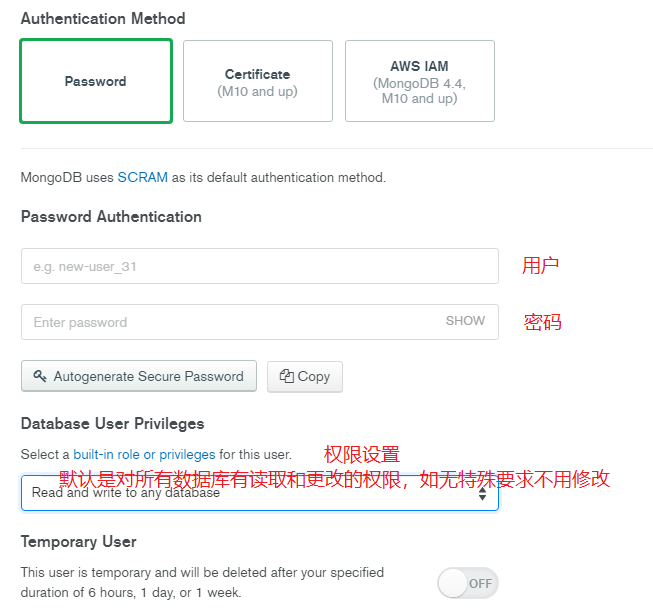Image resolution: width=653 pixels, height=608 pixels.
Task: Click the Copy button
Action: pos(305,376)
